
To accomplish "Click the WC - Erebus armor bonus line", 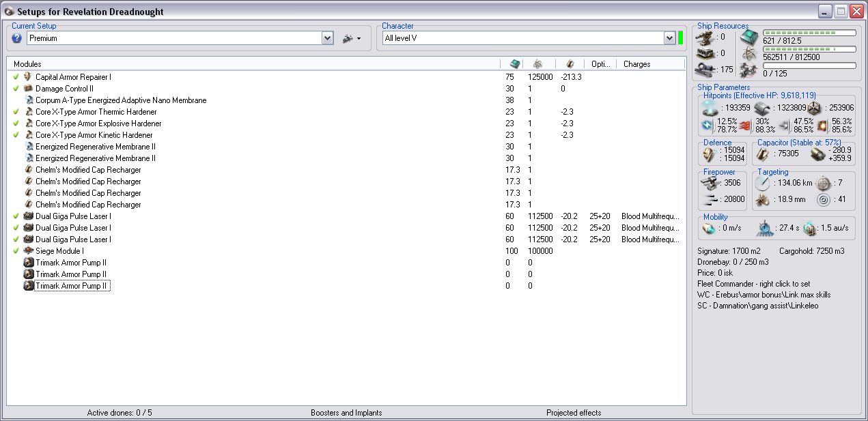I will 764,295.
